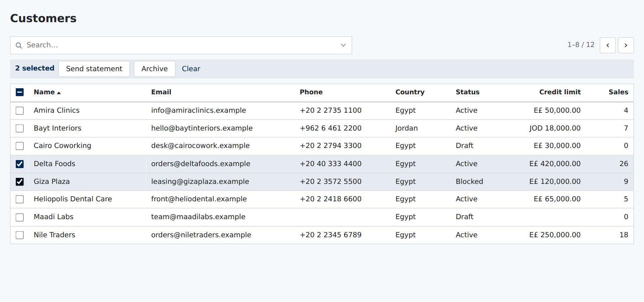The height and width of the screenshot is (302, 644).
Task: Click the Name sort ascending arrow
Action: click(x=59, y=93)
